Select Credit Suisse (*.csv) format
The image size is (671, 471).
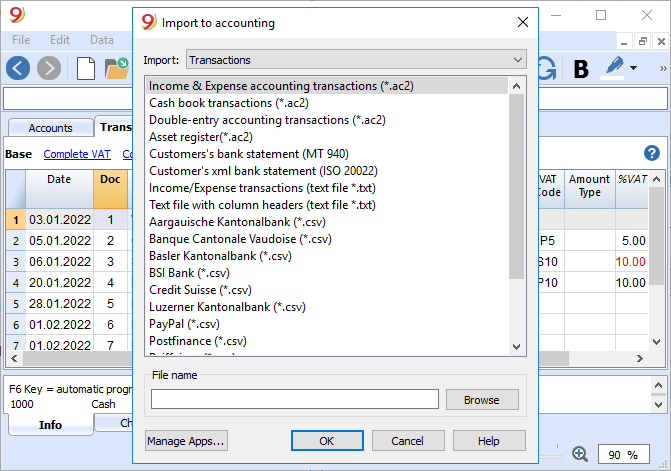tap(200, 290)
